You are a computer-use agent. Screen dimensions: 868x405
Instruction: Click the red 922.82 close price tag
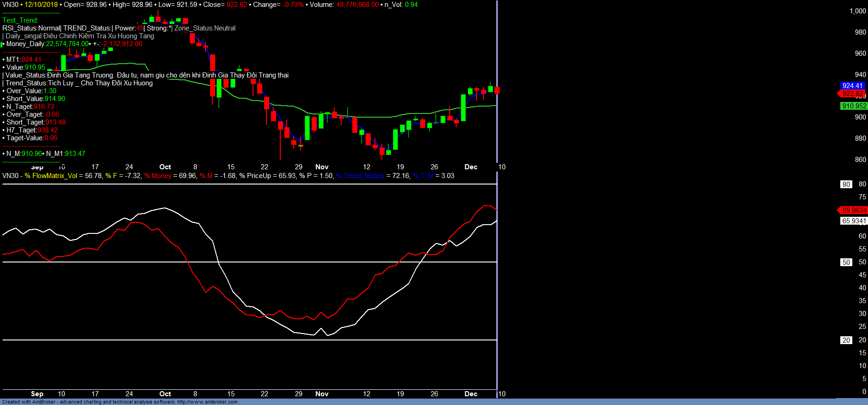[852, 94]
